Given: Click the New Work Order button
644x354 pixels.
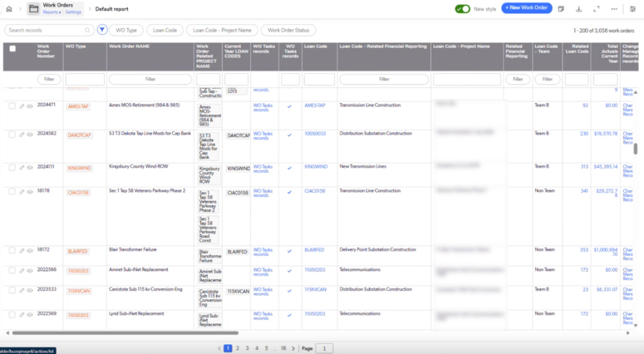Looking at the screenshot, I should pos(526,8).
